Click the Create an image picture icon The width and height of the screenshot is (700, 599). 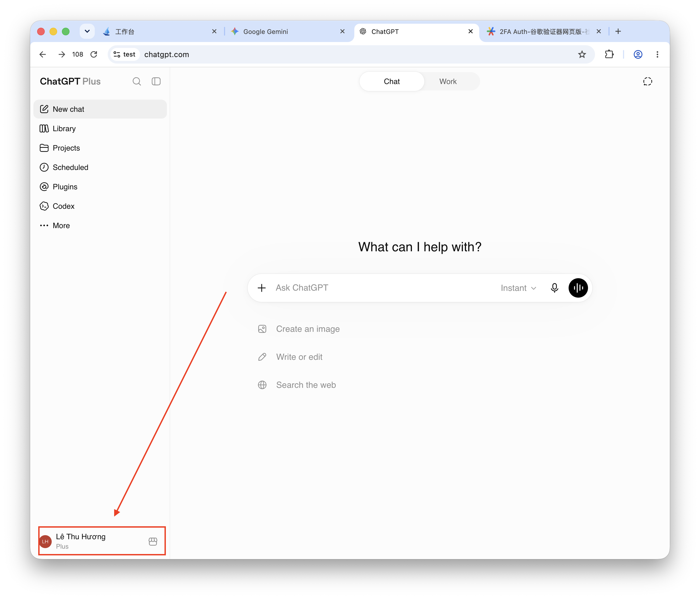click(262, 329)
